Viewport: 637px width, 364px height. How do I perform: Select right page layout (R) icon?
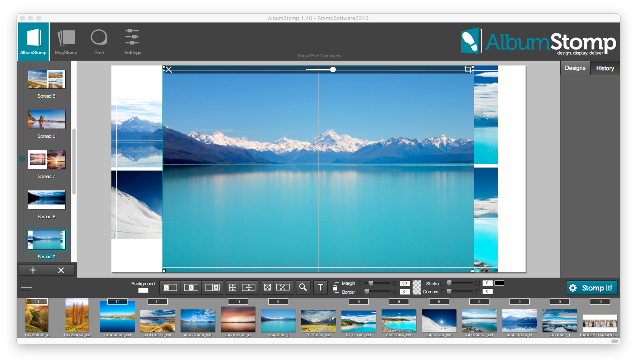pyautogui.click(x=212, y=287)
